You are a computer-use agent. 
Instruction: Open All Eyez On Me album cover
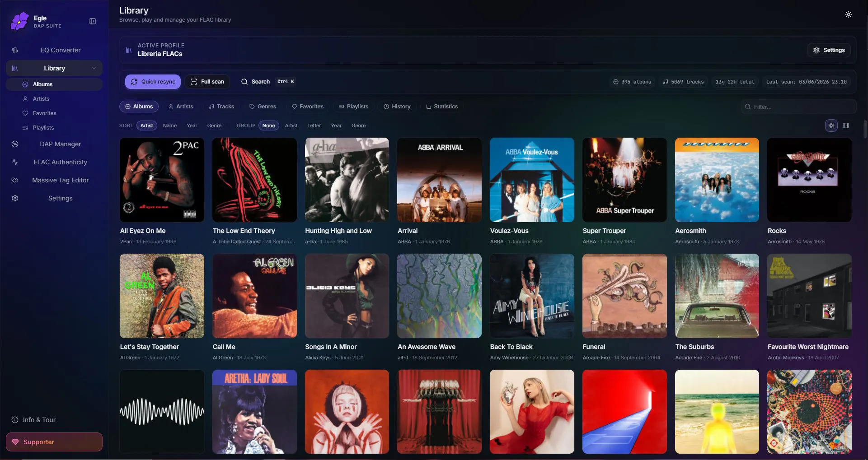(162, 180)
